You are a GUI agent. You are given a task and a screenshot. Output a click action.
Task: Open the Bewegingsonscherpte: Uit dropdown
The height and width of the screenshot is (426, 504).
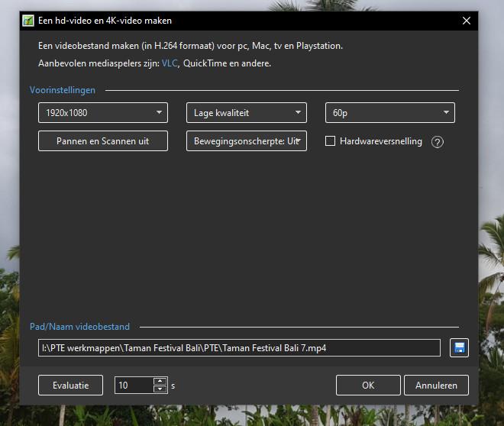(x=246, y=141)
